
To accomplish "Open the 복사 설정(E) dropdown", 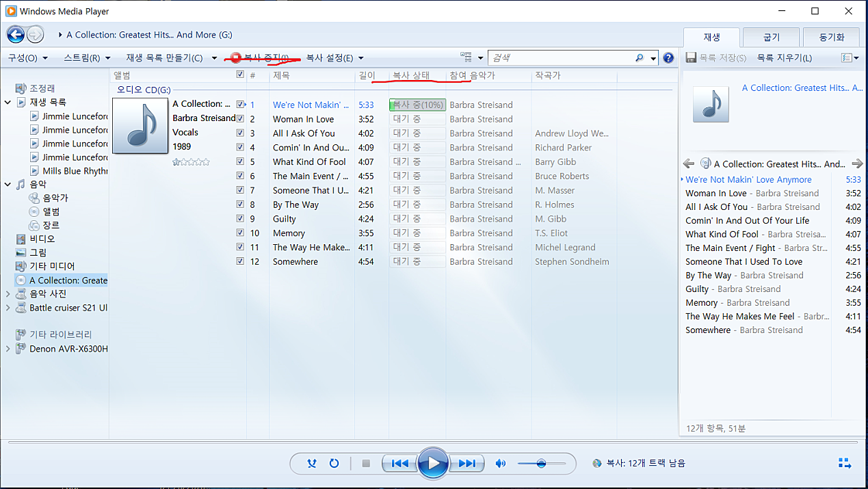I will click(334, 58).
